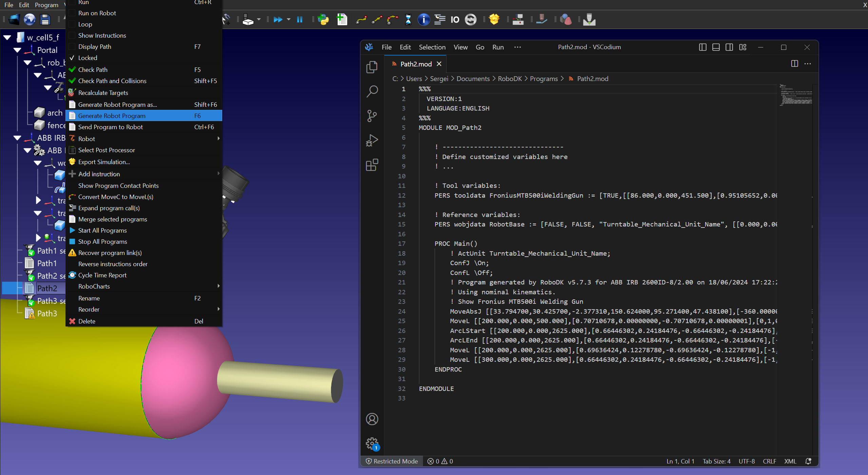Open fast simulation speed dropdown arrow
The width and height of the screenshot is (868, 475).
pos(289,20)
